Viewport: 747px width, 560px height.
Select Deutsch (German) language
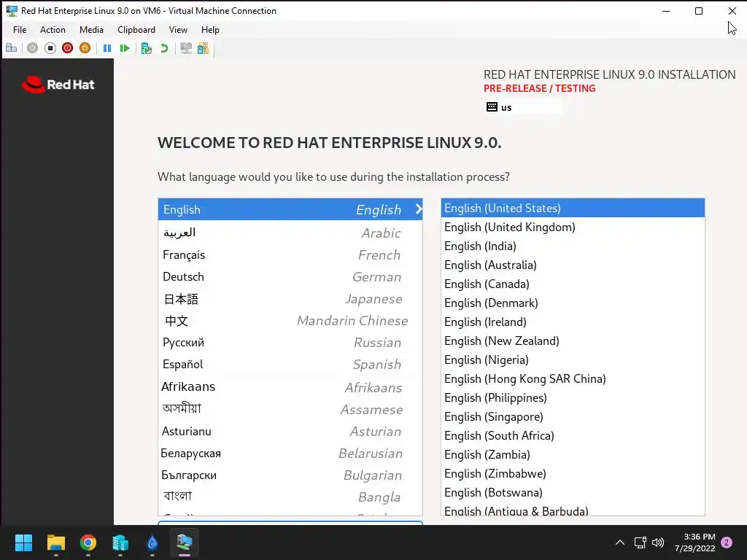290,276
